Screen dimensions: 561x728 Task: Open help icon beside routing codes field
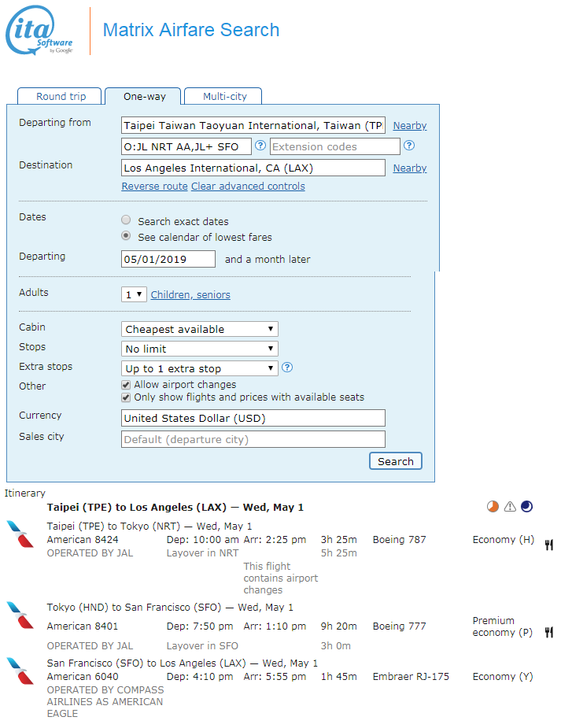[260, 146]
